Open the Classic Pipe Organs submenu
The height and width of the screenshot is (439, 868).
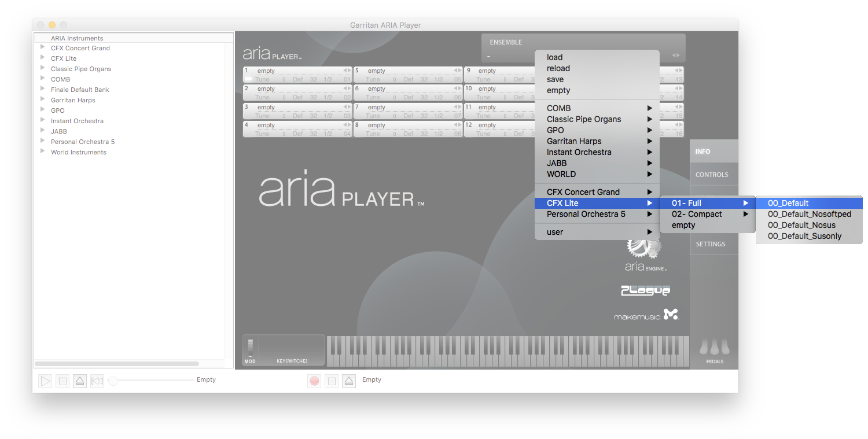click(x=597, y=119)
